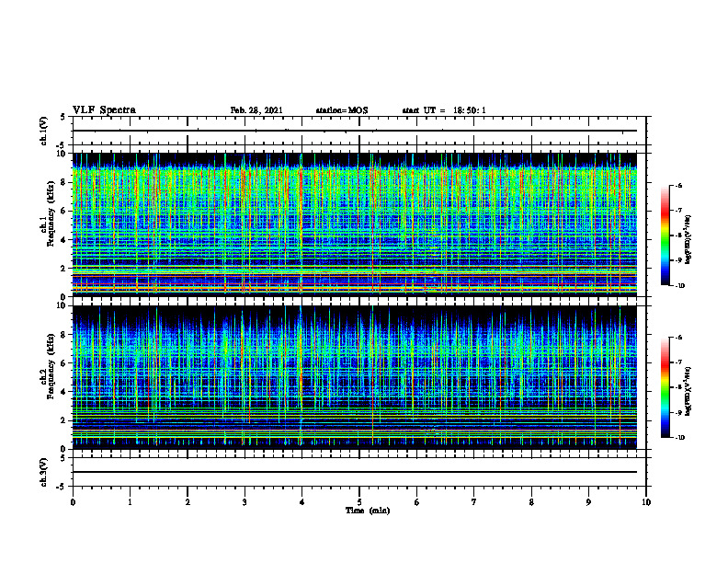The width and height of the screenshot is (728, 563).
Task: Click the "5" volt tick on ch.3(V) axis
Action: click(64, 458)
